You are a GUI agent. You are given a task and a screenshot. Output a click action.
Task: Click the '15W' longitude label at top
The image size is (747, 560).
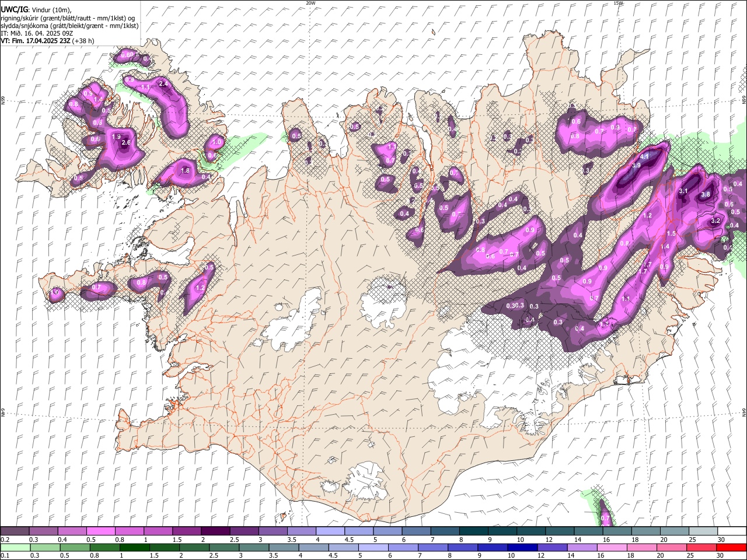pyautogui.click(x=618, y=3)
